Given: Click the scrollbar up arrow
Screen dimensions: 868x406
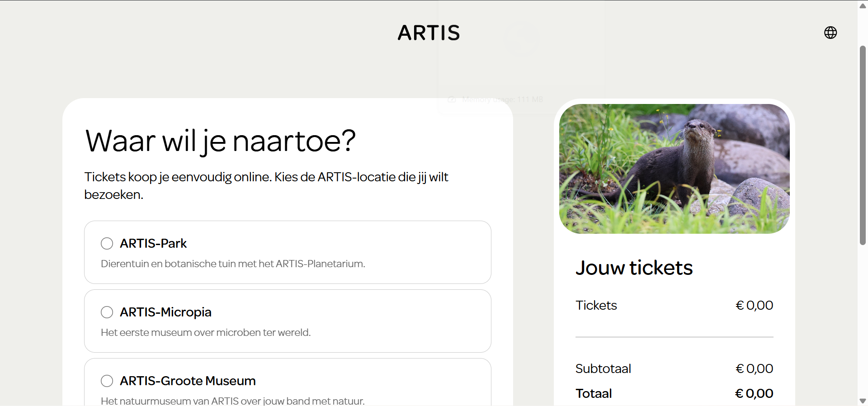Looking at the screenshot, I should tap(862, 5).
